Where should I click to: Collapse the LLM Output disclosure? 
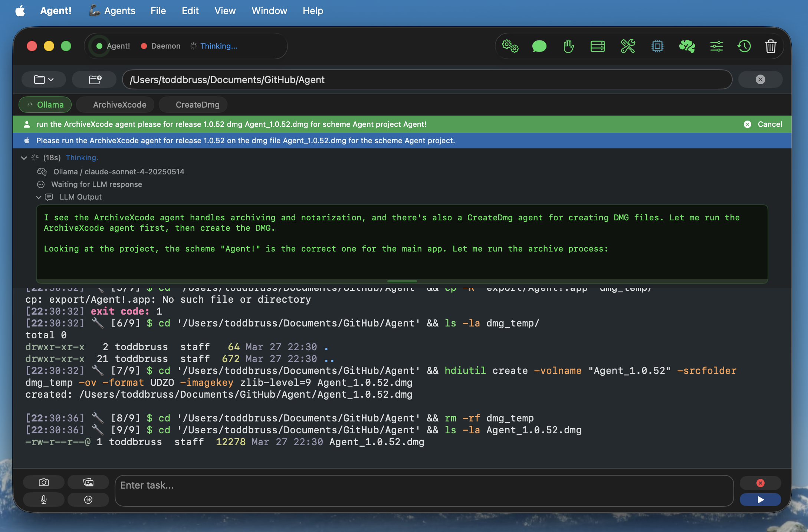pyautogui.click(x=38, y=197)
